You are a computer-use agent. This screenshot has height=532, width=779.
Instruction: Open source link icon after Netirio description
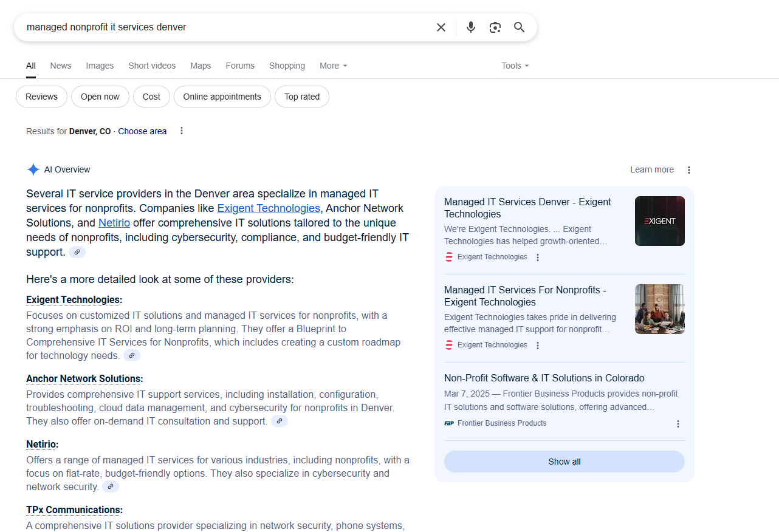111,486
